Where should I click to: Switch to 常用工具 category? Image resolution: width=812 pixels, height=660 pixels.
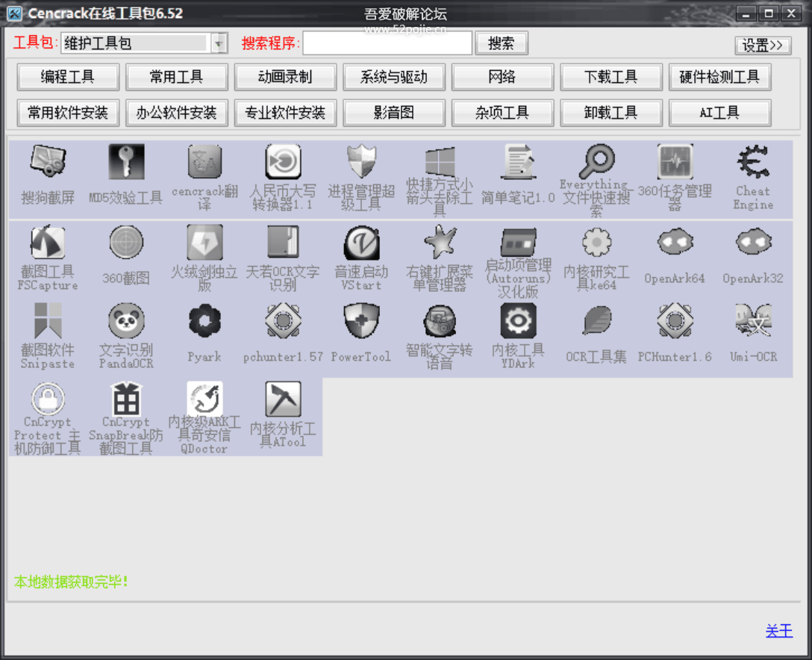click(x=177, y=77)
